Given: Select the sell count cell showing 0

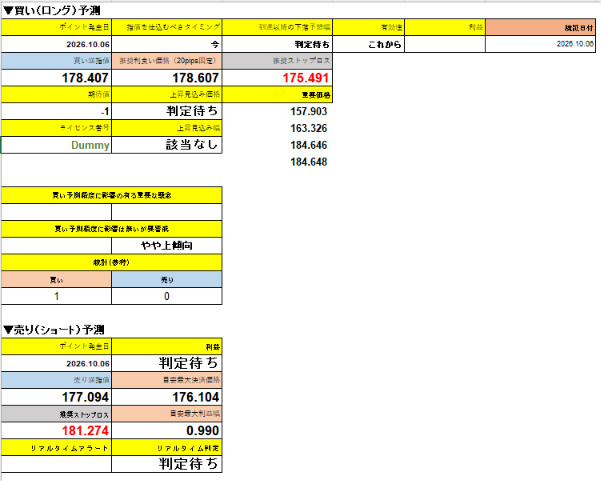Looking at the screenshot, I should pos(167,296).
